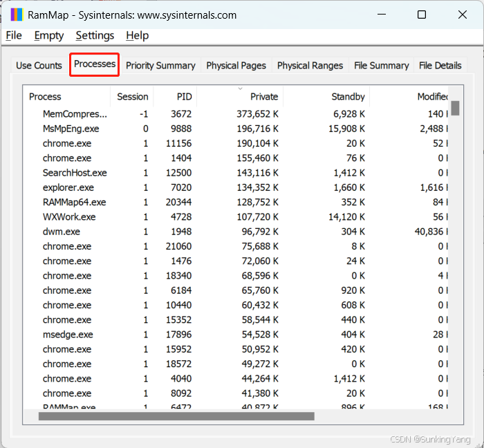The image size is (484, 448).
Task: Click Private value 143,116 K
Action: point(257,173)
